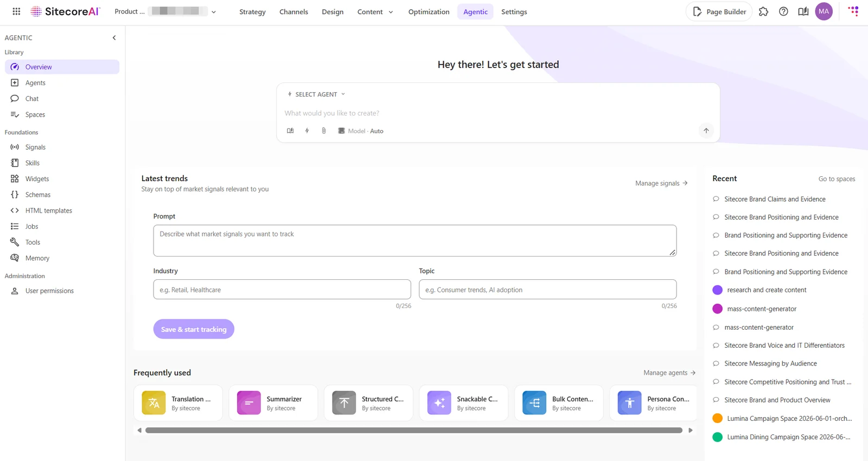Screen dimensions: 868x461
Task: Click the lightning bolt icon in prompt box
Action: [307, 131]
